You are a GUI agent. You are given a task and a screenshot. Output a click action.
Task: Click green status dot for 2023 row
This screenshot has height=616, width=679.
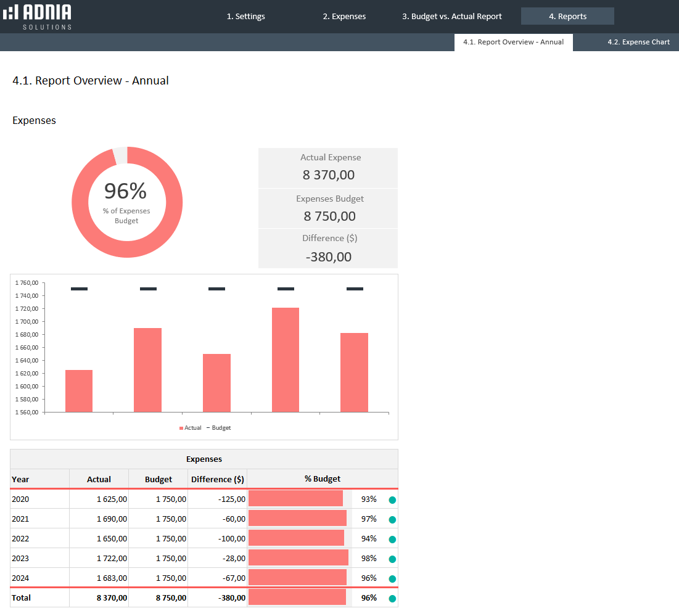pos(392,559)
